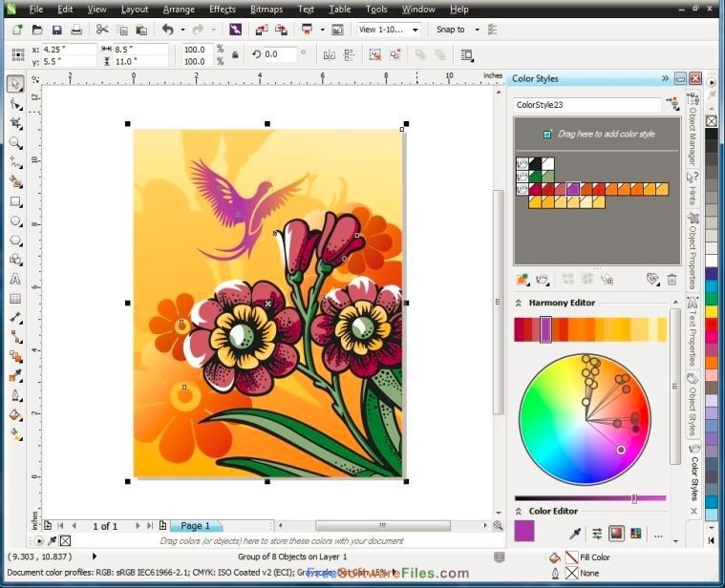Open the Undo history dropdown arrow
Image resolution: width=725 pixels, height=588 pixels.
tap(182, 30)
